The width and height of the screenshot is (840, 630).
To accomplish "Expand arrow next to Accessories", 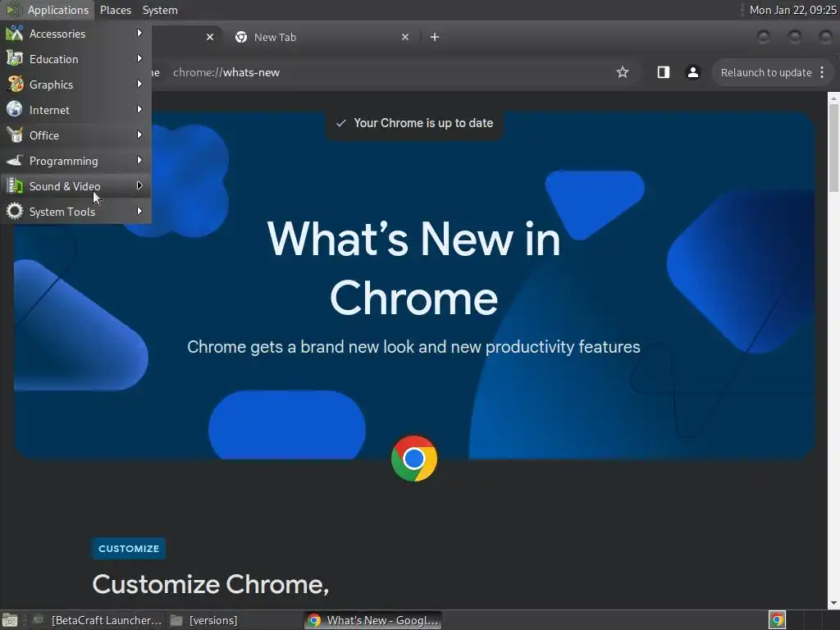I will (139, 33).
